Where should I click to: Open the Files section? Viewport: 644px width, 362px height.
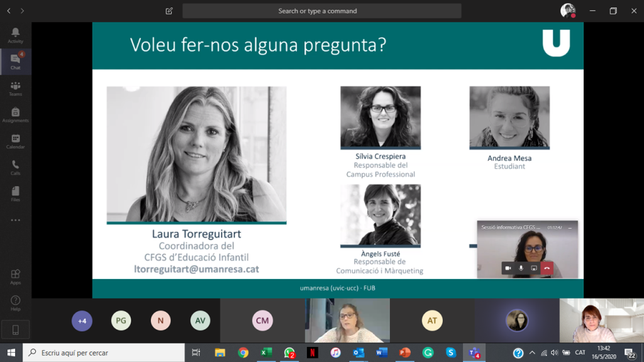(15, 194)
